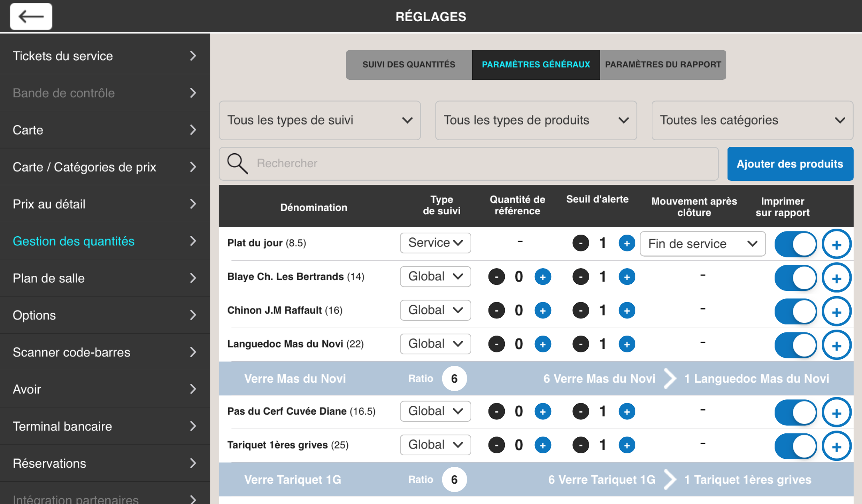Open 'Tickets du service' settings
Image resolution: width=862 pixels, height=504 pixels.
105,56
